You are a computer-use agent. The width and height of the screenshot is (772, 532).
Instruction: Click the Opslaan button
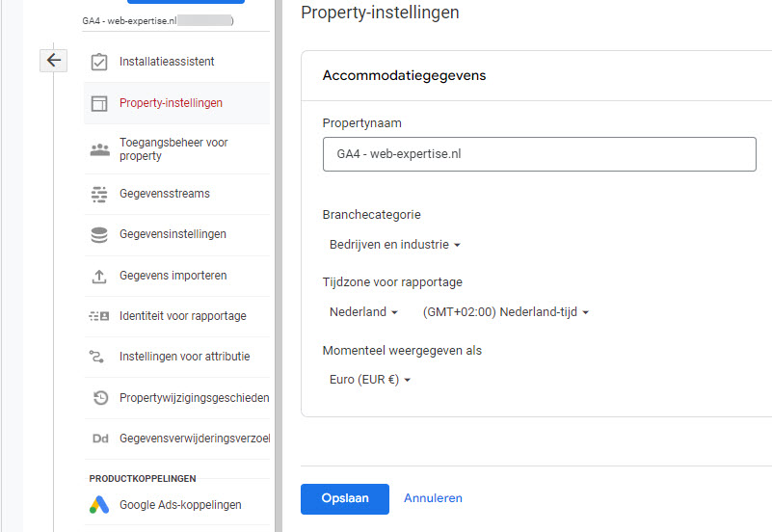(x=345, y=499)
